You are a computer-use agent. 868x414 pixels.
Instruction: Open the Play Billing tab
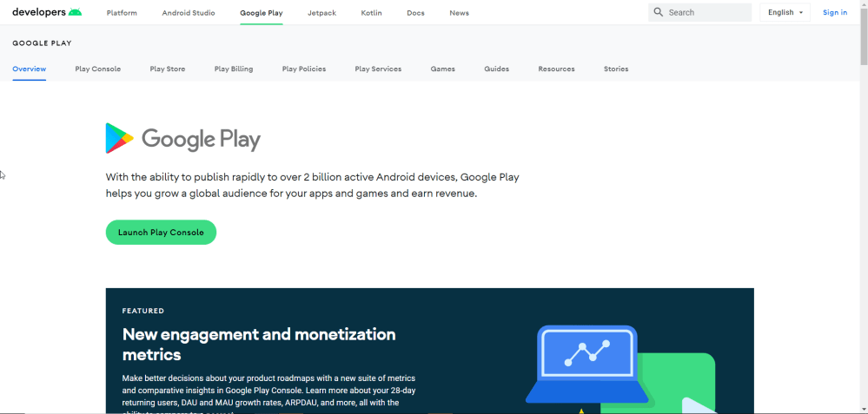tap(234, 69)
